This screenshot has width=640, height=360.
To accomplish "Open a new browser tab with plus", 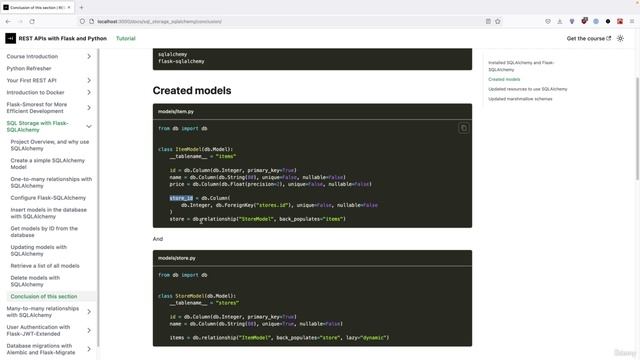I will click(x=81, y=7).
